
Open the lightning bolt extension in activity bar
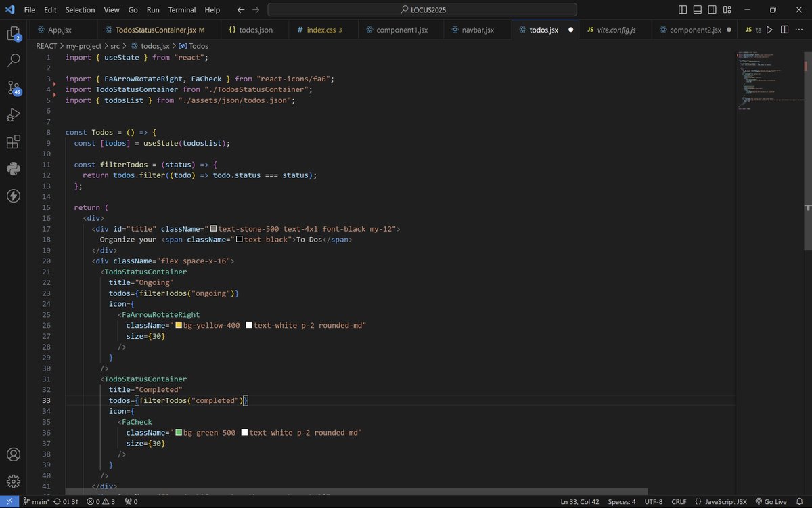coord(13,196)
